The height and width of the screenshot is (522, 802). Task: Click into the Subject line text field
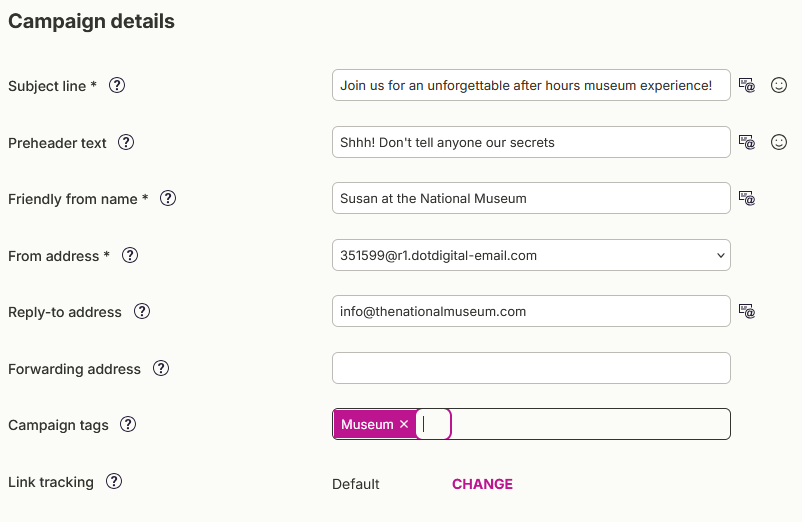531,85
